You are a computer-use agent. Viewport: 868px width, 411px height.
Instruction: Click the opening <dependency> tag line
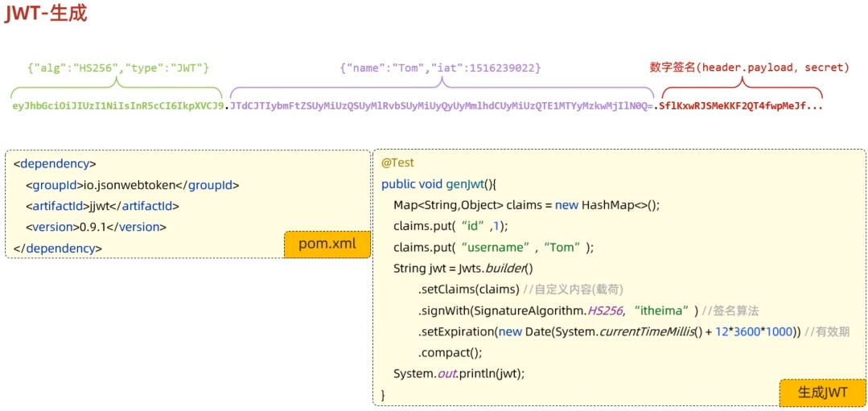pyautogui.click(x=55, y=164)
